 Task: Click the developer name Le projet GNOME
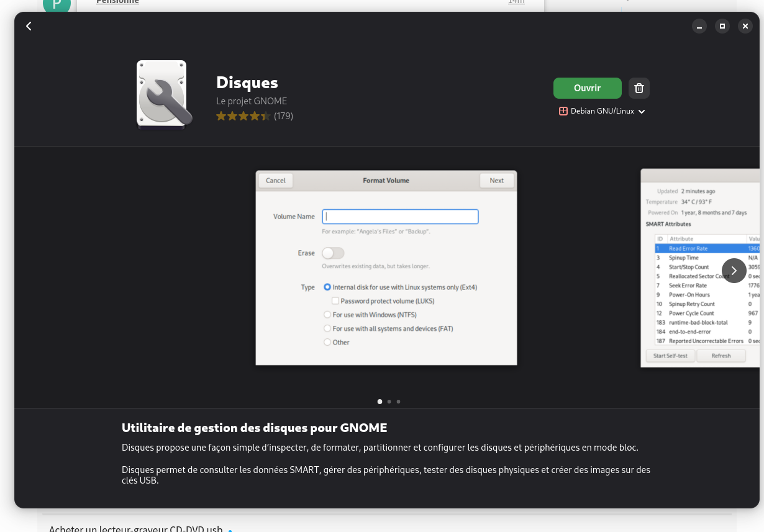[x=252, y=101]
